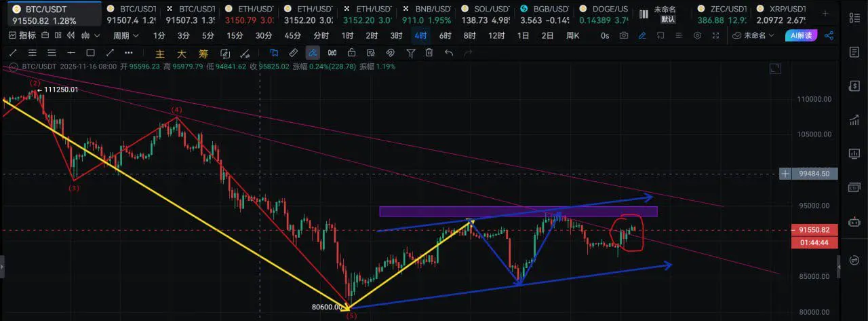The image size is (868, 321).
Task: Open the news document sidebar icon
Action: click(854, 52)
